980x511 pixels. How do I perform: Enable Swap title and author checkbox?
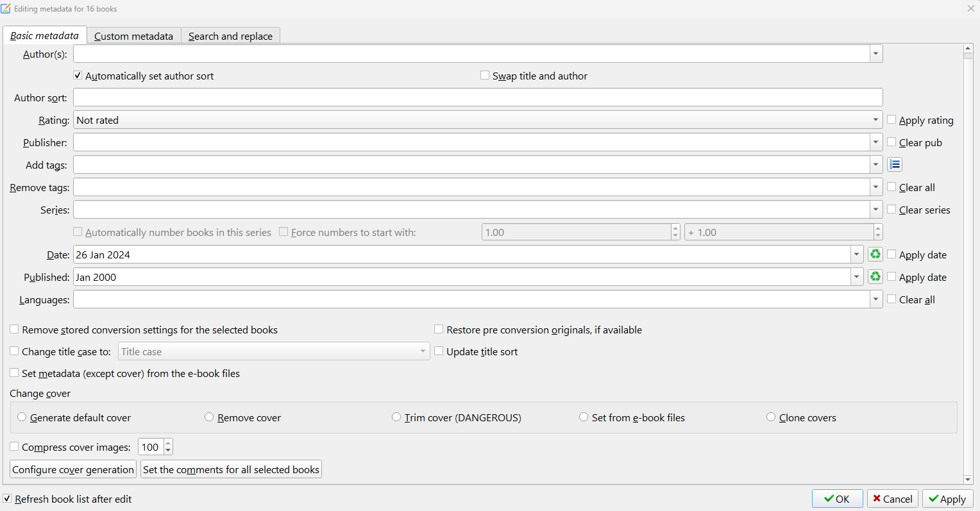[485, 76]
